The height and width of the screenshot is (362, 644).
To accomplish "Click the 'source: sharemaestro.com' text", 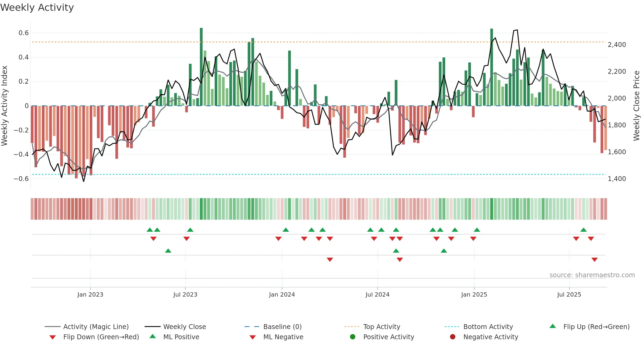I will (592, 275).
